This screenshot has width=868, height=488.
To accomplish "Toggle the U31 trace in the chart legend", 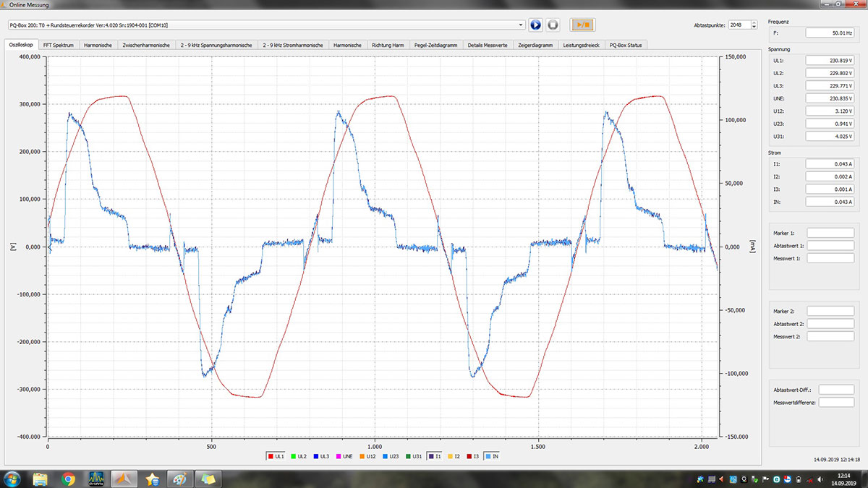I will coord(412,456).
